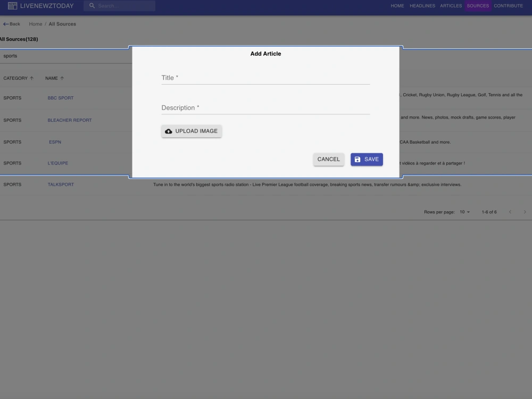
Task: Open the Sources menu item
Action: (478, 6)
